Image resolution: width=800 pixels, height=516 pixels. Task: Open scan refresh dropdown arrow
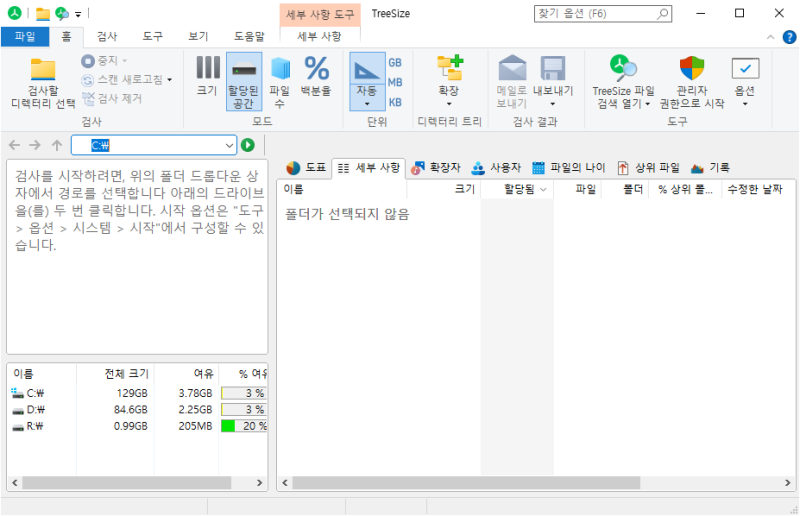click(x=170, y=80)
